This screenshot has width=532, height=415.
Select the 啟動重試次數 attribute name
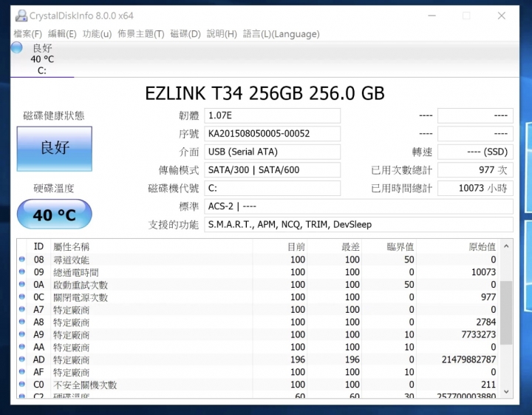click(81, 285)
